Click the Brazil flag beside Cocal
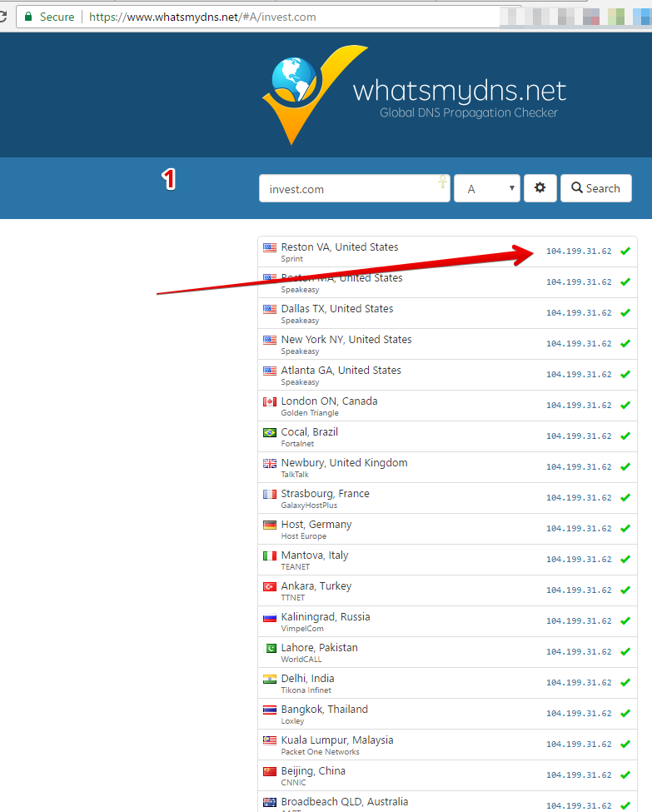The image size is (652, 812). pyautogui.click(x=270, y=432)
